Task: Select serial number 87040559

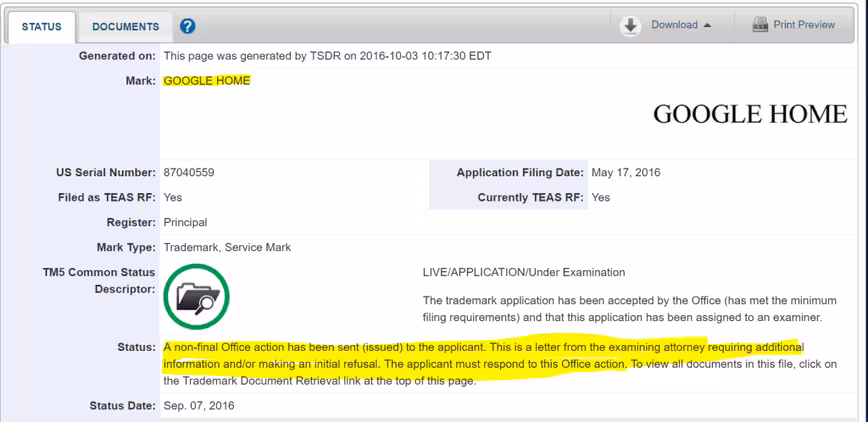Action: tap(189, 173)
